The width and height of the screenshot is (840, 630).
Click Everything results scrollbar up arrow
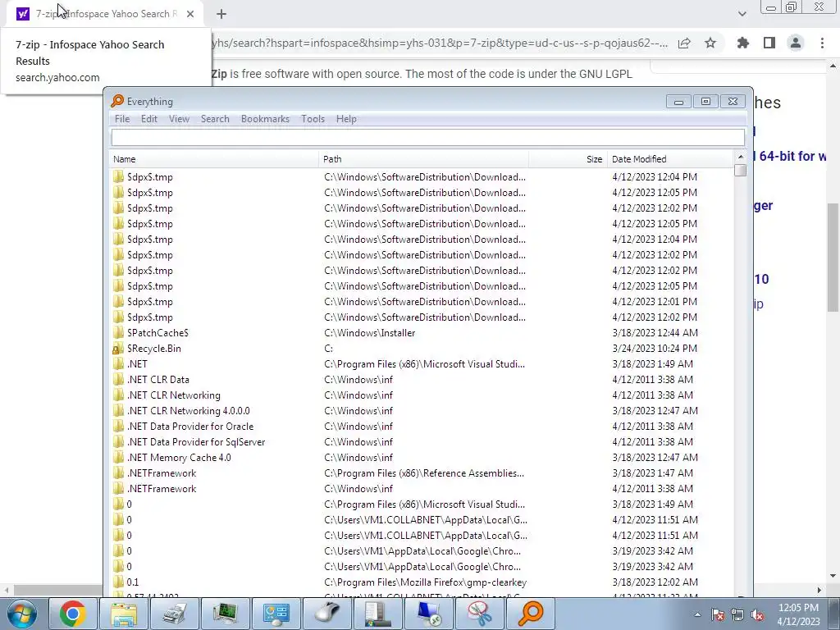(741, 157)
